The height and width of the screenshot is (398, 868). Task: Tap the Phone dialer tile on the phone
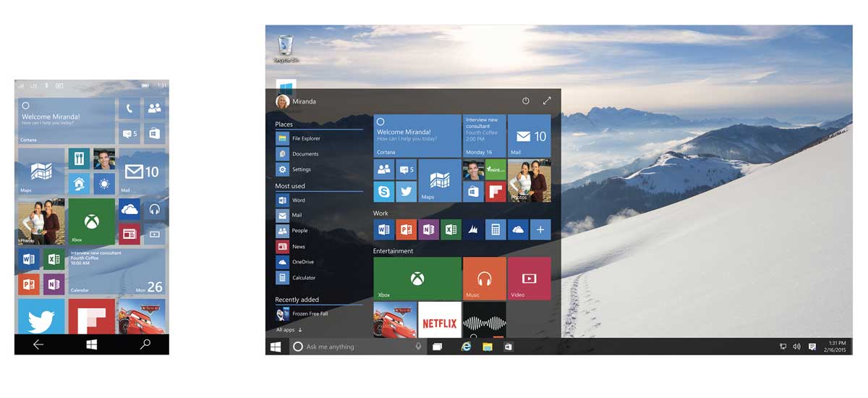[129, 109]
